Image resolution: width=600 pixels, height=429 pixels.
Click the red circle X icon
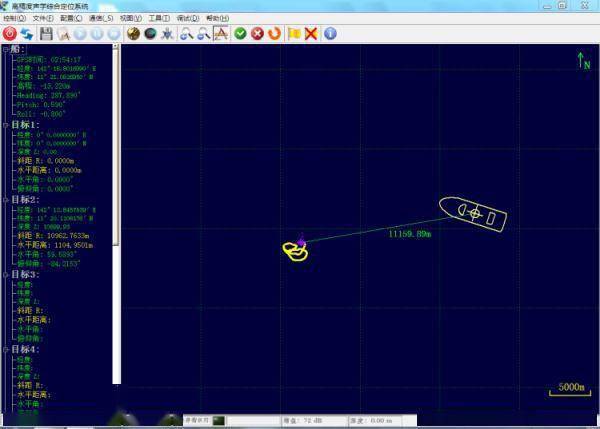tap(257, 34)
